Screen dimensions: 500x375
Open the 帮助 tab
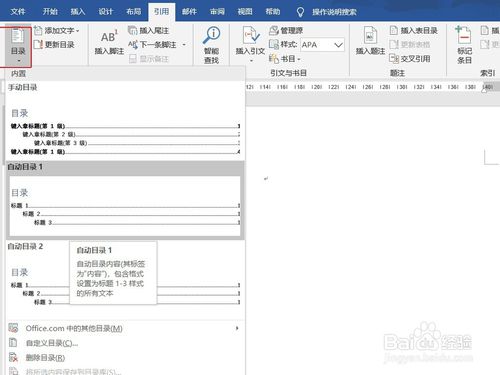(273, 12)
